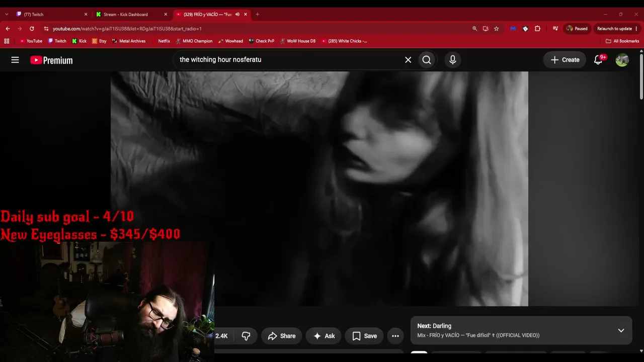Viewport: 644px width, 362px height.
Task: Go to YouTube Premium home via logo
Action: [x=51, y=60]
